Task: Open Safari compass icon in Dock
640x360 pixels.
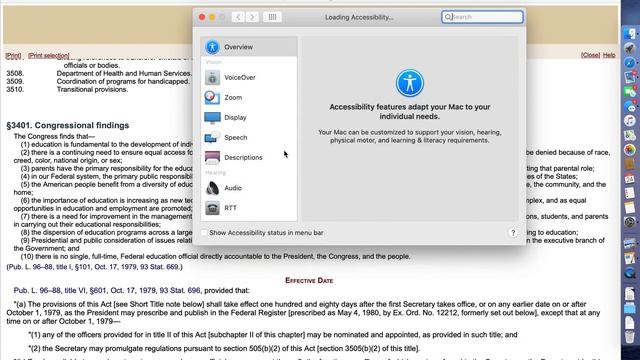Action: (630, 63)
